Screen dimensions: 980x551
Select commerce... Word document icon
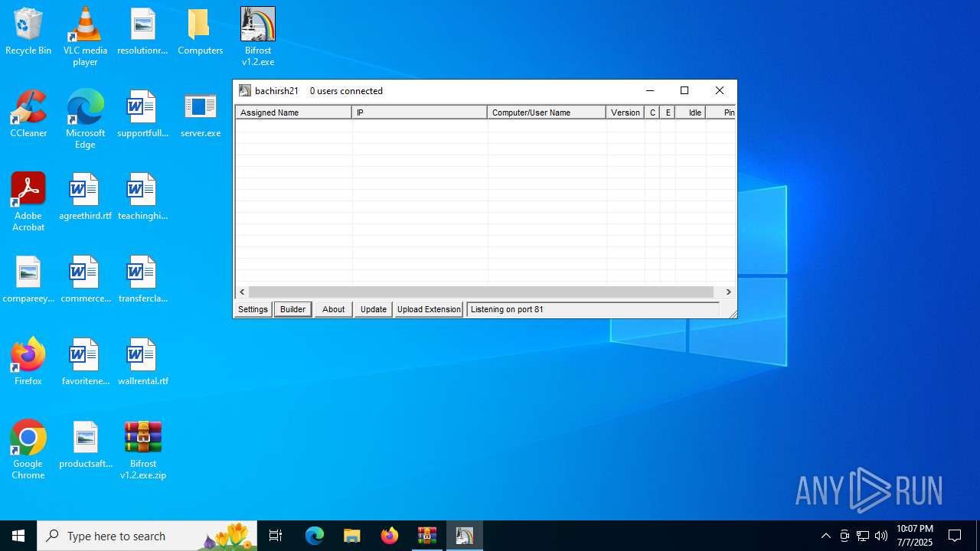point(85,280)
